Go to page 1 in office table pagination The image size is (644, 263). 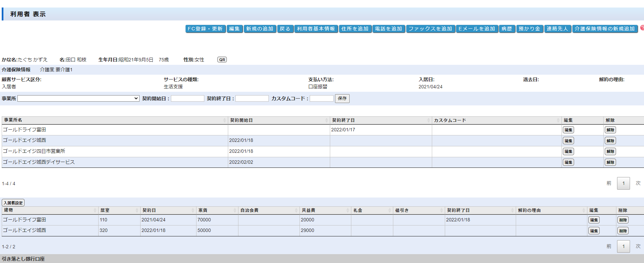[623, 184]
